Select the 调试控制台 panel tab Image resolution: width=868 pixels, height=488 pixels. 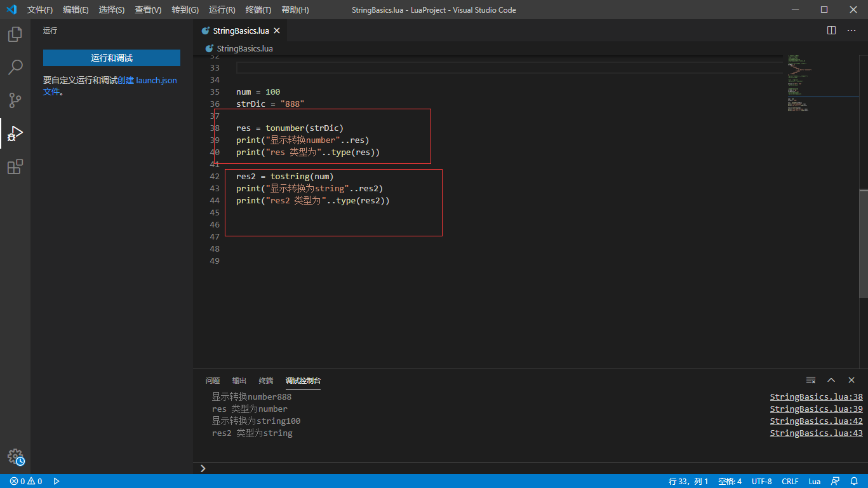pos(303,381)
